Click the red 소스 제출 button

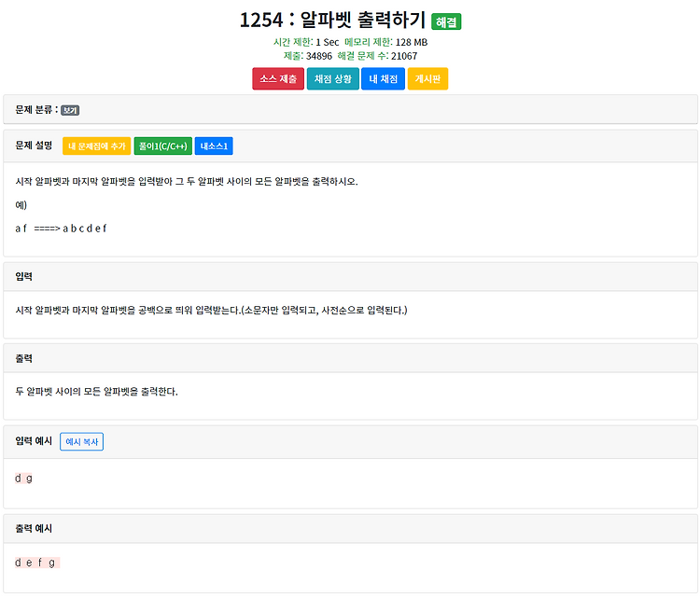[278, 79]
